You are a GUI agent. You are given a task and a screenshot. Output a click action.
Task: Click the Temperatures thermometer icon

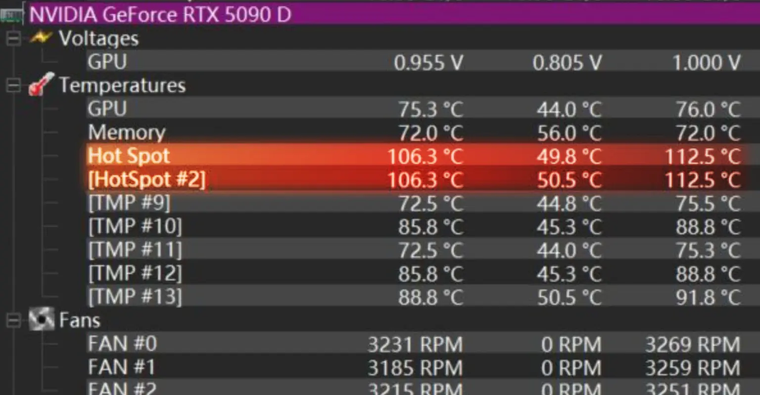[x=41, y=84]
